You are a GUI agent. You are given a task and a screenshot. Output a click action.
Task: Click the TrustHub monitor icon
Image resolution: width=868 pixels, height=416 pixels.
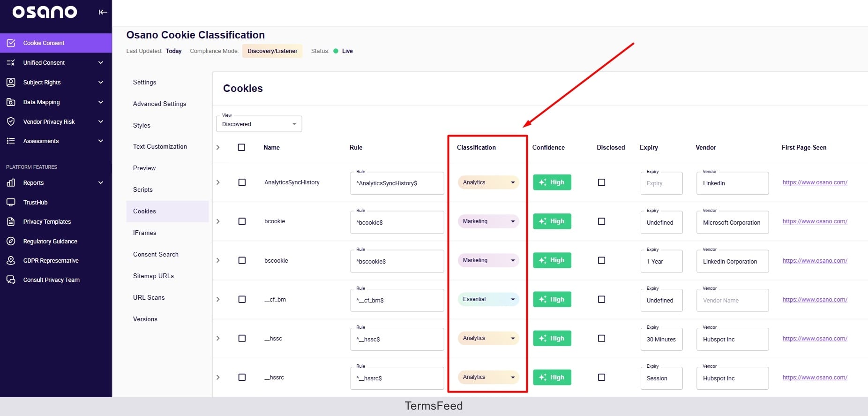[x=11, y=202]
